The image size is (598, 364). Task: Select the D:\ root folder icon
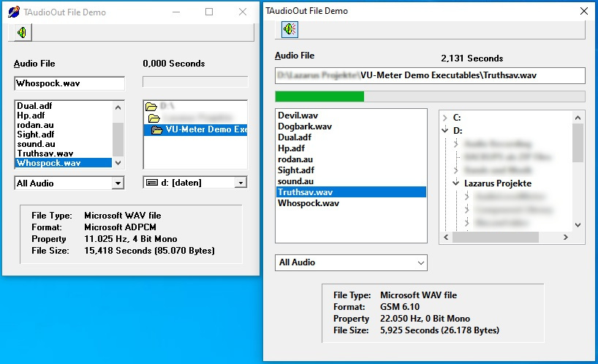pos(152,106)
